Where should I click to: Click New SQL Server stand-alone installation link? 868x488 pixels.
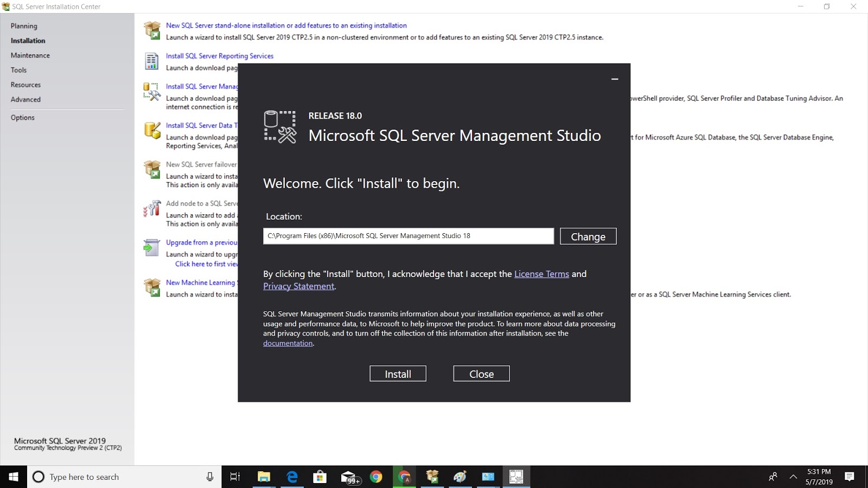[286, 25]
